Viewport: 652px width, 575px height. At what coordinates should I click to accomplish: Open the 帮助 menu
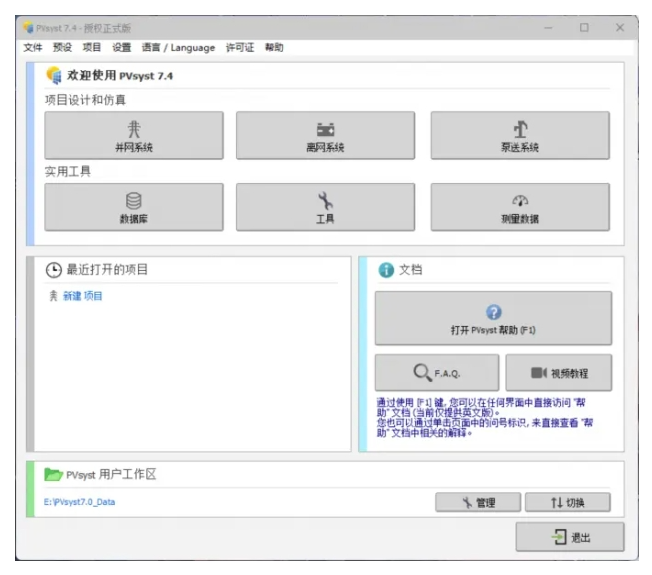pos(274,47)
